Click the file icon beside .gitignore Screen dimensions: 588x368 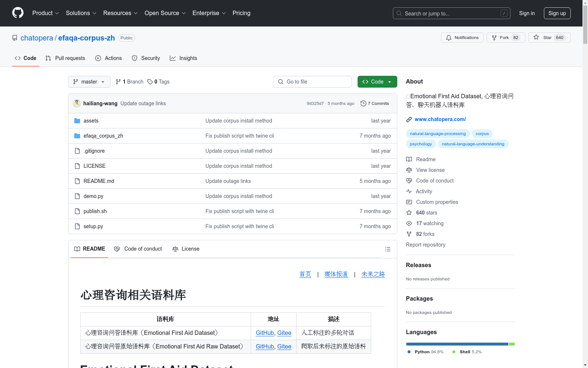coord(77,151)
